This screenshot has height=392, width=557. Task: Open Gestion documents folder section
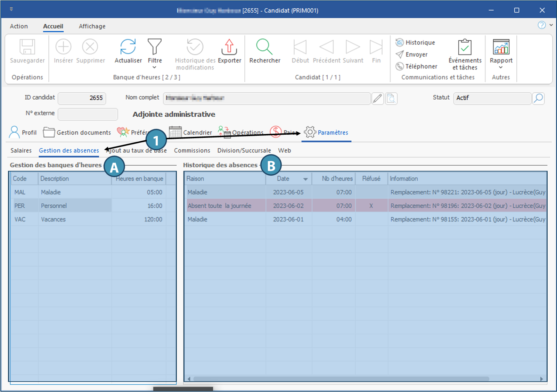coord(77,132)
